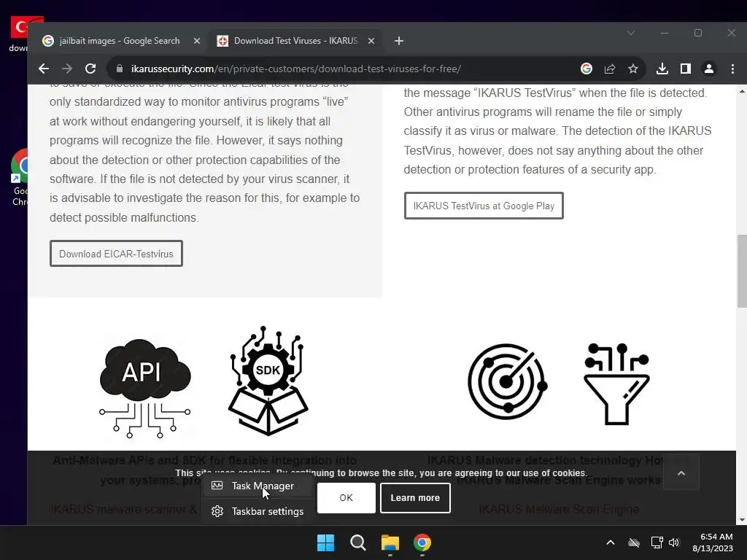Click the API cloud graphic
The height and width of the screenshot is (560, 747).
point(145,388)
